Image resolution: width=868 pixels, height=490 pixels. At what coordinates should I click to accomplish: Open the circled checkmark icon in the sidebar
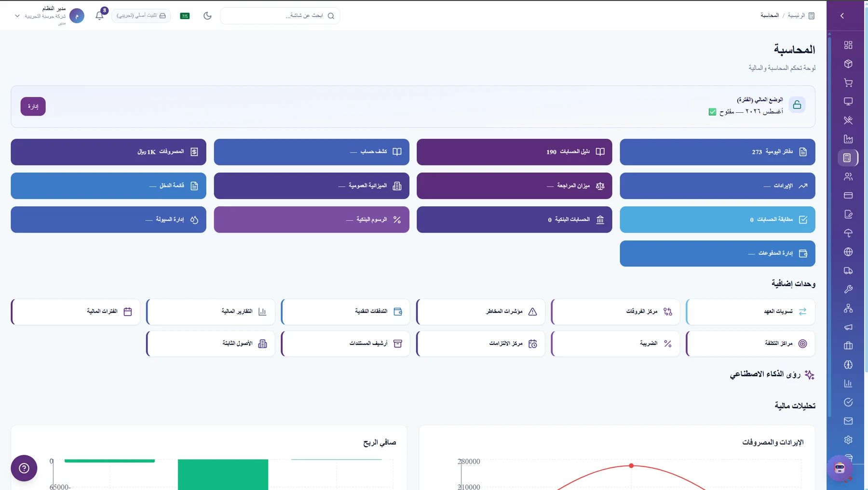tap(848, 402)
